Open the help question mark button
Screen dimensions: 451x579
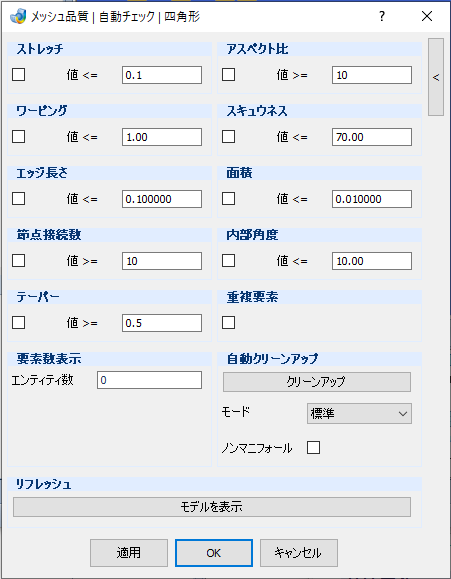click(382, 17)
